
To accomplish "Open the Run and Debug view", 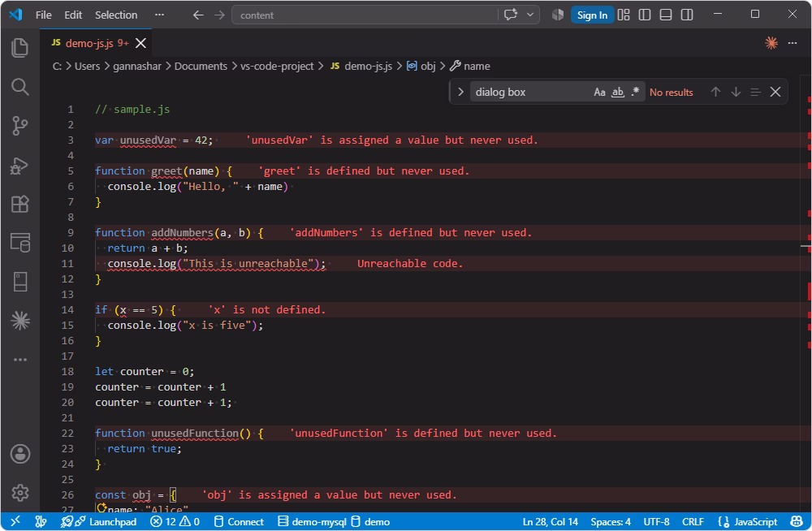I will 19,166.
